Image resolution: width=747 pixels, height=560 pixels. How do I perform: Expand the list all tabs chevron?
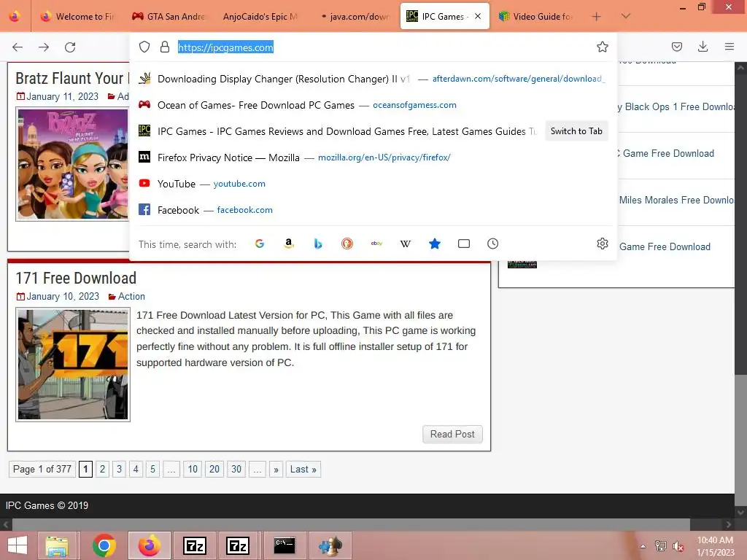click(x=626, y=17)
